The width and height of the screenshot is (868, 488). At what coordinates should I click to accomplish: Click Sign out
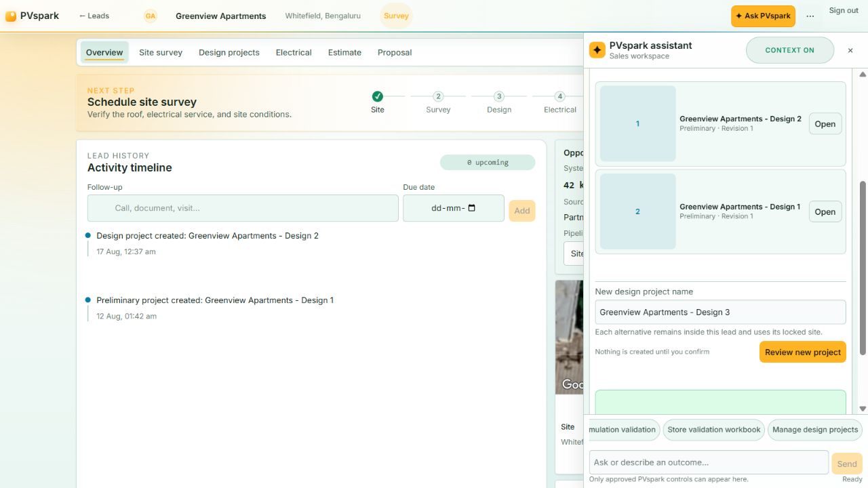844,10
